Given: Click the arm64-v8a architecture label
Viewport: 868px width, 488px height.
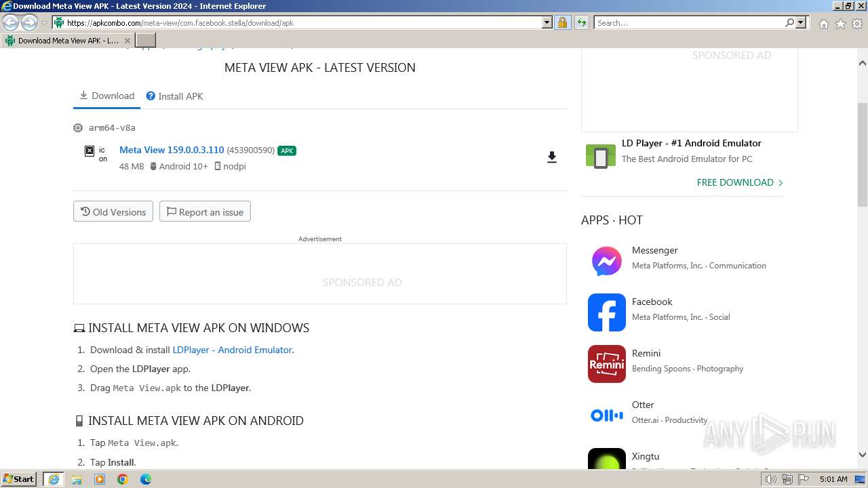Looking at the screenshot, I should coord(112,127).
